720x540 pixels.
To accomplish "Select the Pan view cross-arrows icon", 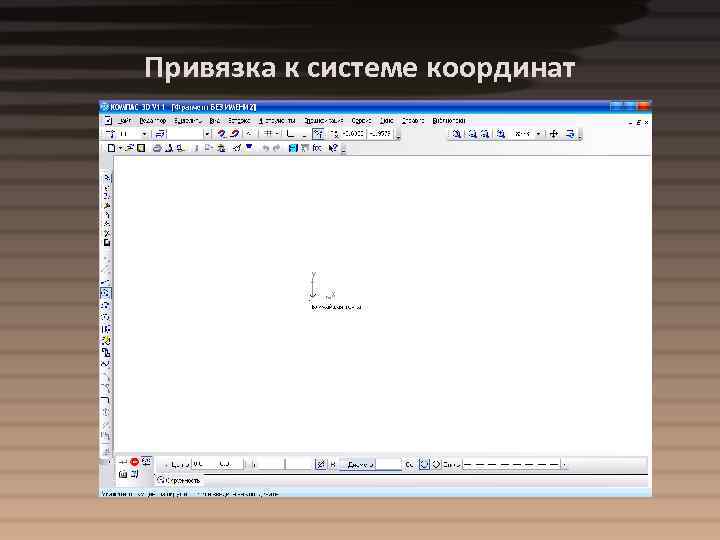I will pyautogui.click(x=554, y=134).
